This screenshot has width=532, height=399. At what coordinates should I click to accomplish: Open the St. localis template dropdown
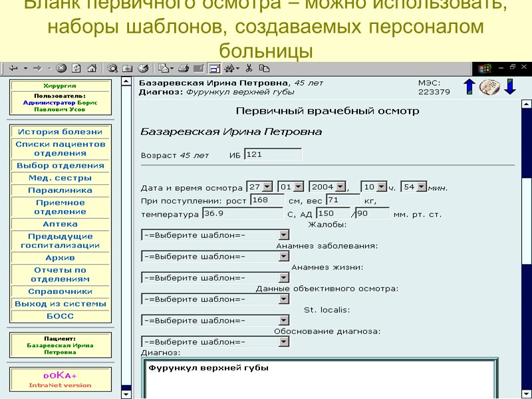[215, 321]
